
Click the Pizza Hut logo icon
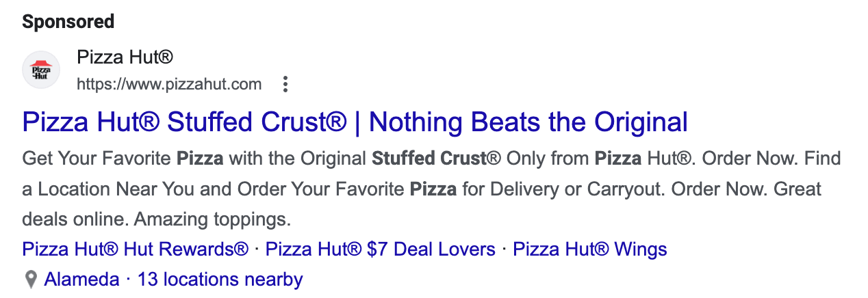(x=41, y=70)
